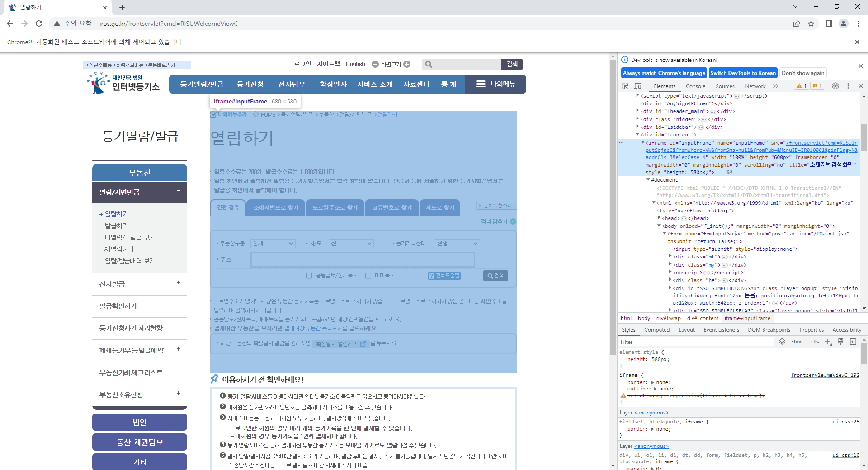This screenshot has width=868, height=470.
Task: Switch to the Network tab in DevTools
Action: [755, 86]
